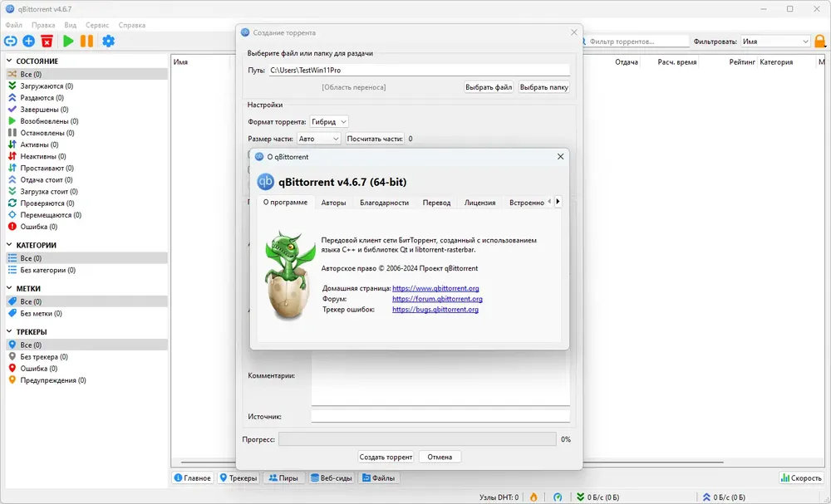Click the Скорость button

pos(801,478)
